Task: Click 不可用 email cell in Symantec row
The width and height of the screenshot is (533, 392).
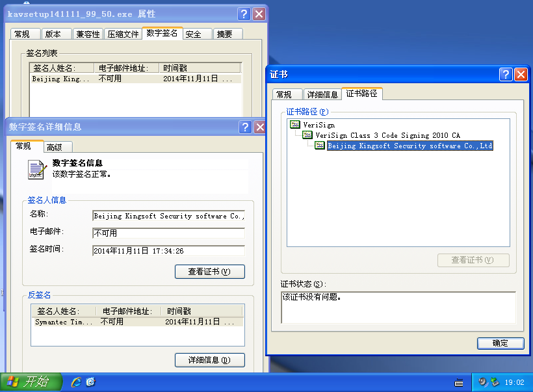Action: (x=112, y=322)
